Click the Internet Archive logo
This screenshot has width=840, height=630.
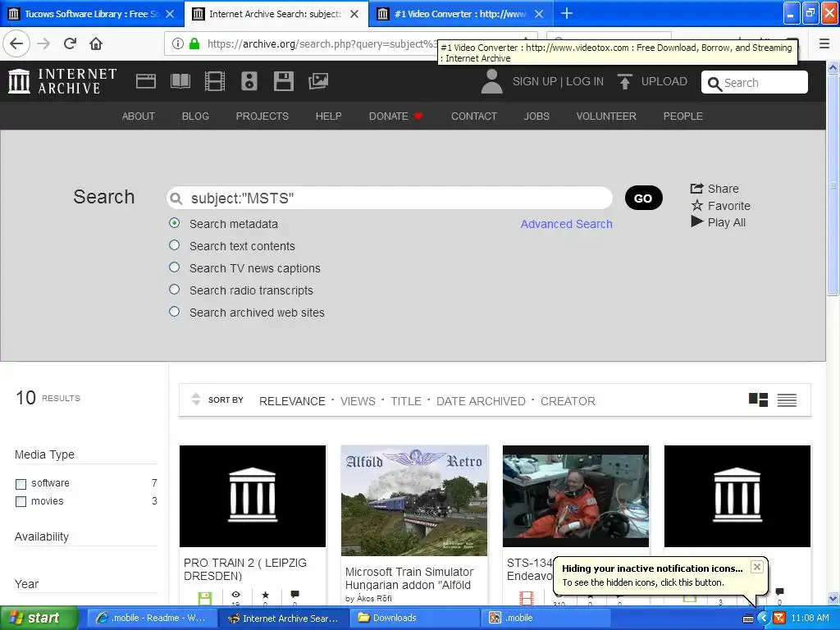(x=62, y=81)
